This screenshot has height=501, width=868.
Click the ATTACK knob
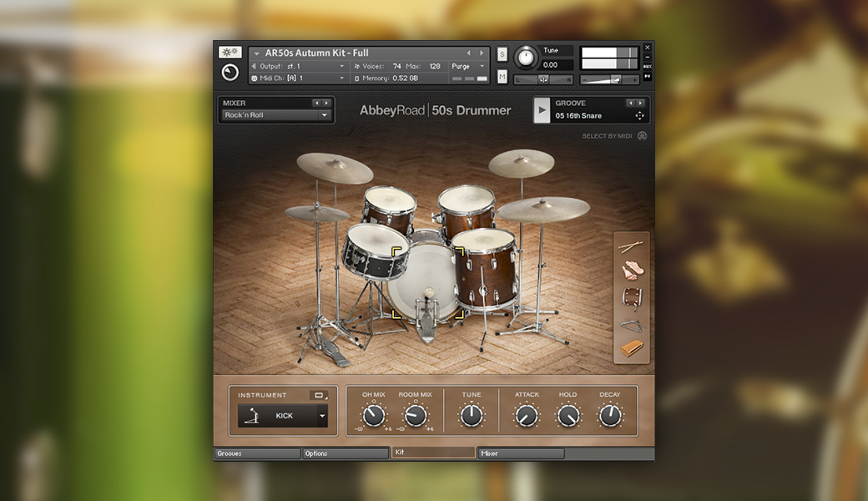[x=527, y=416]
